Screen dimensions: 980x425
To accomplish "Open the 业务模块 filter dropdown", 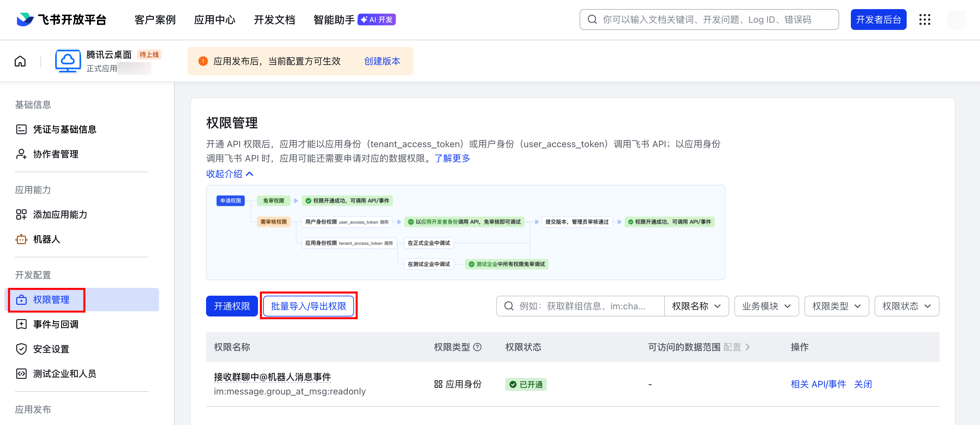I will tap(766, 306).
